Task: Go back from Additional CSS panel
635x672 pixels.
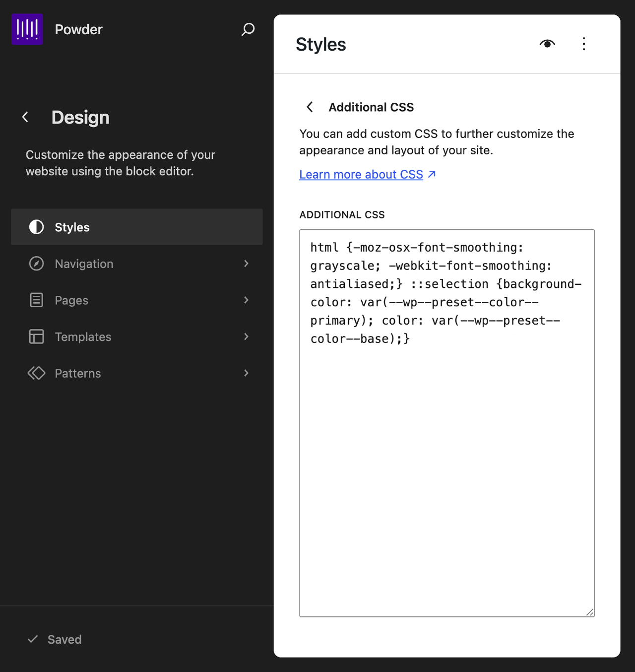Action: [310, 107]
